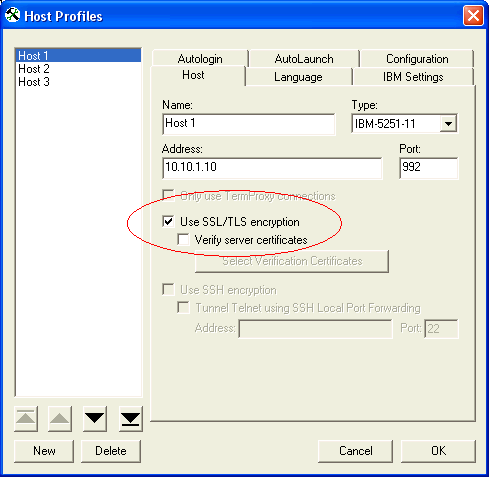The width and height of the screenshot is (489, 477).
Task: Enable Verify server certificates checkbox
Action: [x=183, y=239]
